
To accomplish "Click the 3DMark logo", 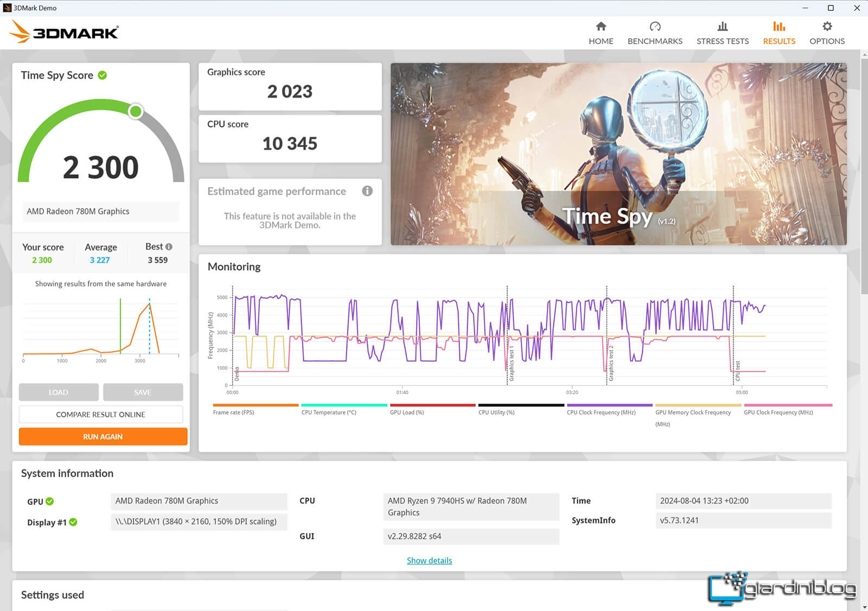I will click(64, 32).
